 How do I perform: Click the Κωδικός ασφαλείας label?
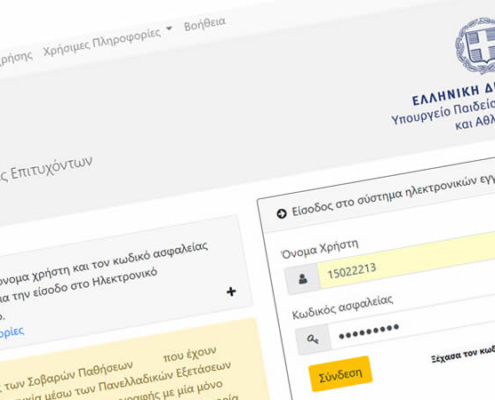pos(343,307)
